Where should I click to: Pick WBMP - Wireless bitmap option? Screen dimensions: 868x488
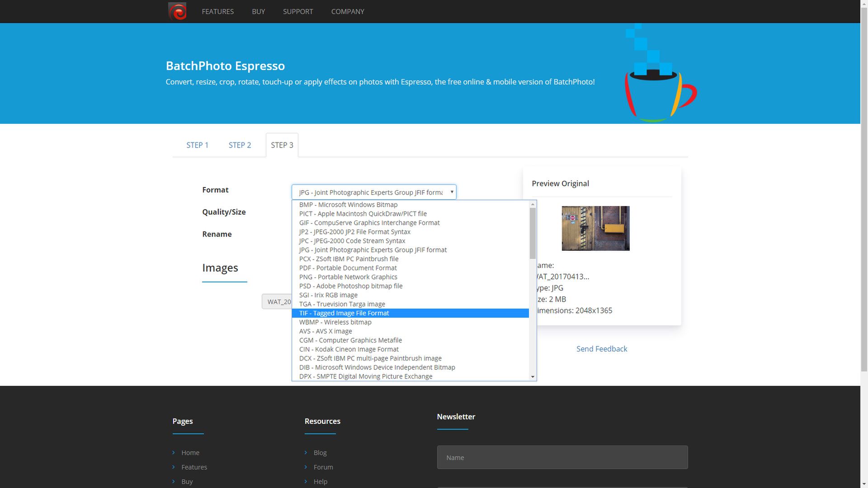(x=410, y=322)
